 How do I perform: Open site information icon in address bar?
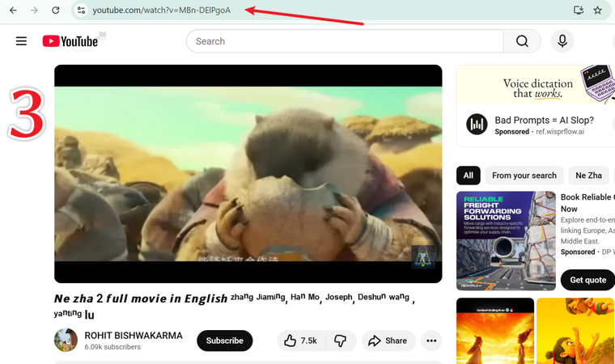click(x=81, y=11)
